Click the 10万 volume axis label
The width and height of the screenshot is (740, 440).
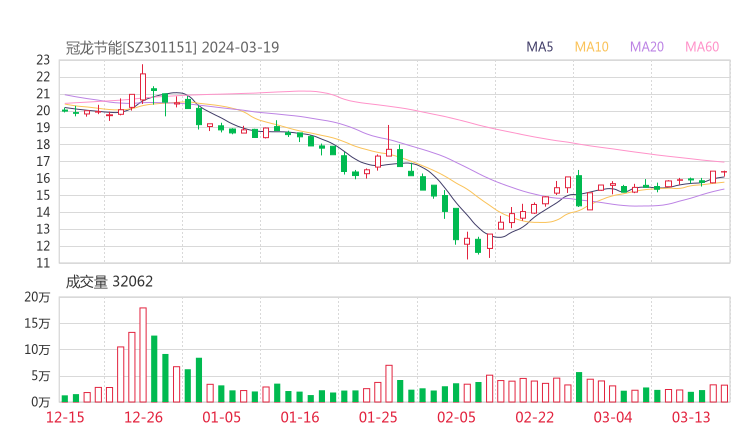pos(37,350)
